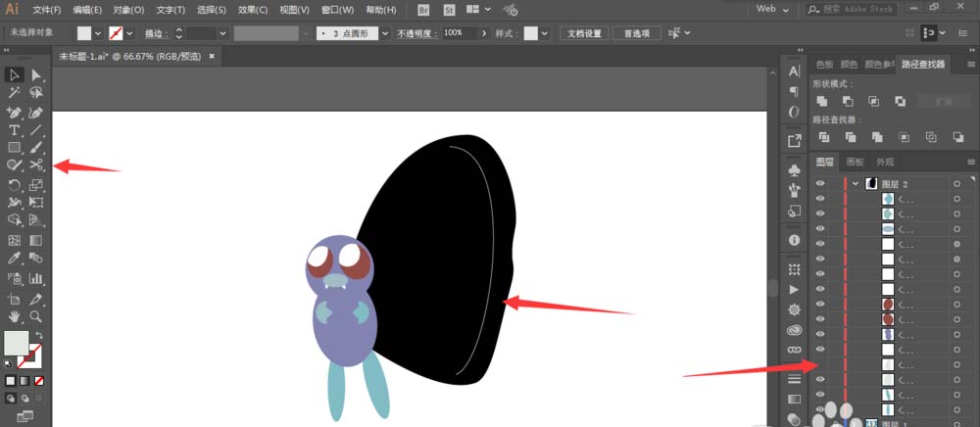Open the Symbols panel (club icon)
The image size is (980, 427).
click(795, 169)
